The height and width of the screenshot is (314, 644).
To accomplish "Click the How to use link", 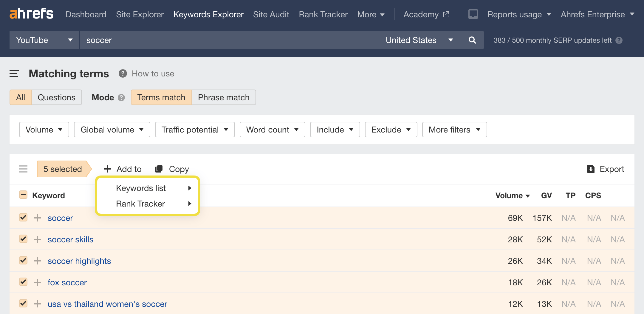I will (153, 74).
